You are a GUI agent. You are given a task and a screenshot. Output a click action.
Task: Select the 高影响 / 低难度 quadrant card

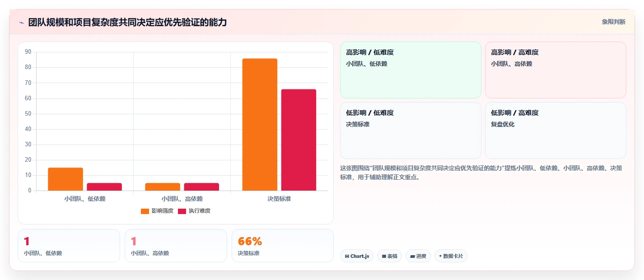[x=411, y=70]
